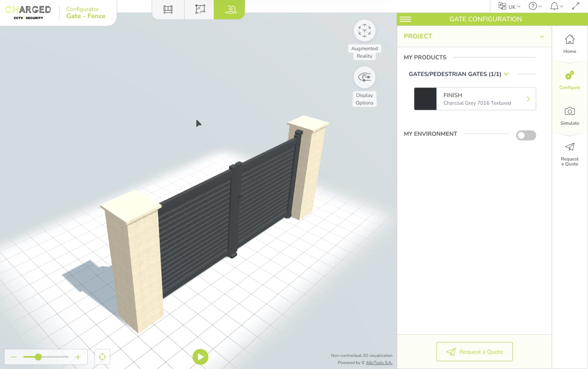Open the hamburger menu in Gate Configuration
Viewport: 588px width, 369px height.
(x=405, y=19)
